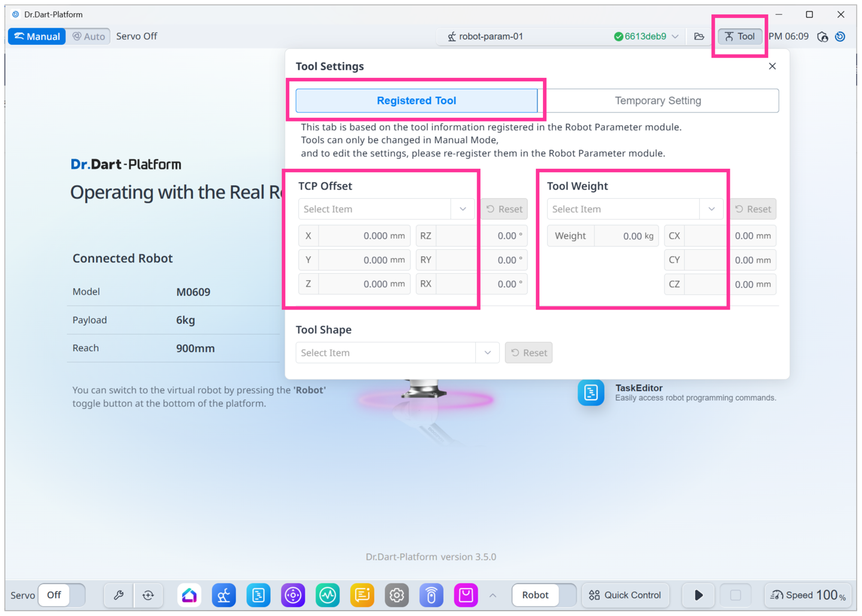This screenshot has height=616, width=862.
Task: Open the robot arm module icon
Action: pos(224,595)
